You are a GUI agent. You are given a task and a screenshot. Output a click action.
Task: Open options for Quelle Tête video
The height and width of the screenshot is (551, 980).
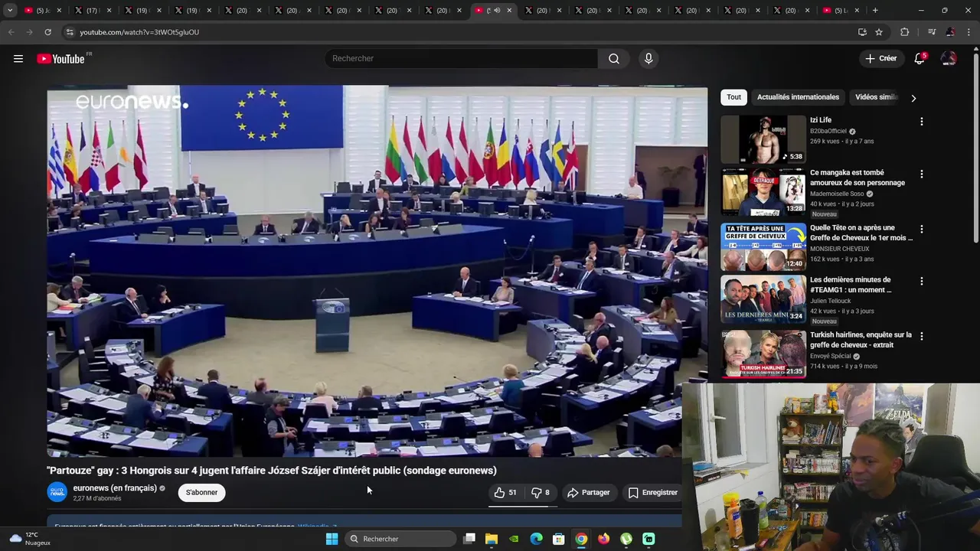(921, 230)
